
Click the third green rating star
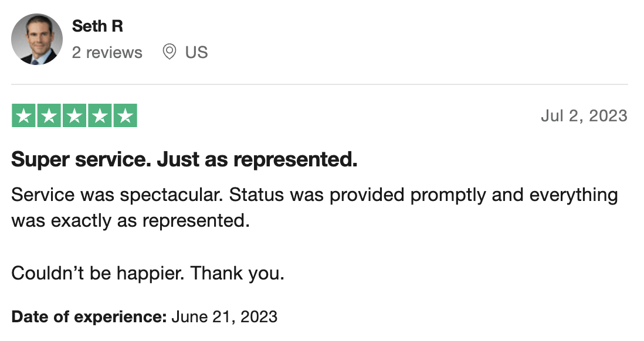pyautogui.click(x=74, y=116)
